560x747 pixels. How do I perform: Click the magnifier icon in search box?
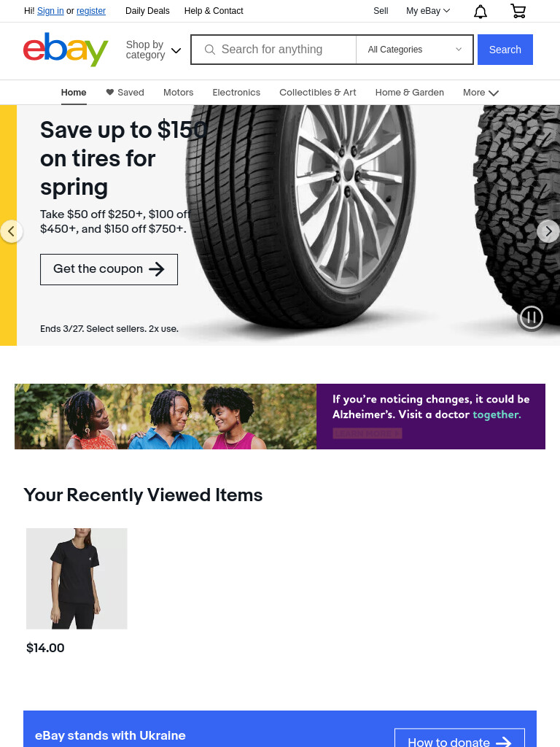point(209,50)
